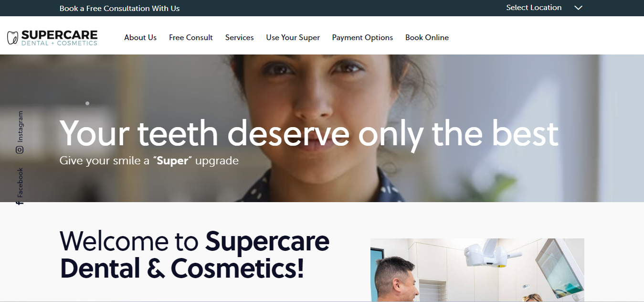
Task: Open the About Us menu item
Action: tap(140, 37)
